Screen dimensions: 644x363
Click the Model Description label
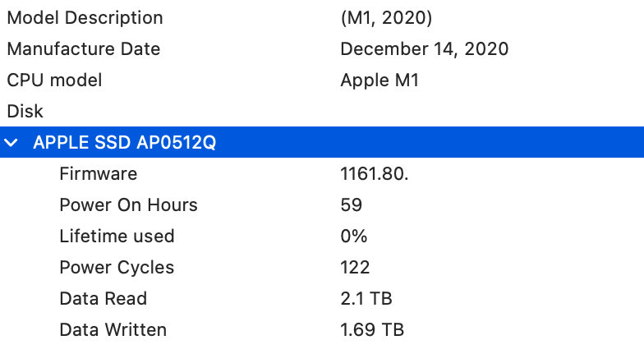tap(85, 18)
